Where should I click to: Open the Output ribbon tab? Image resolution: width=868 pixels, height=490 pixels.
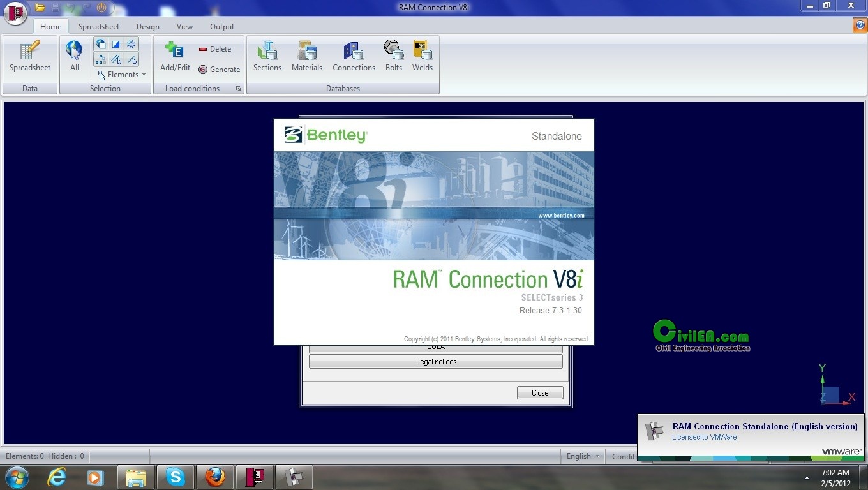pyautogui.click(x=222, y=27)
